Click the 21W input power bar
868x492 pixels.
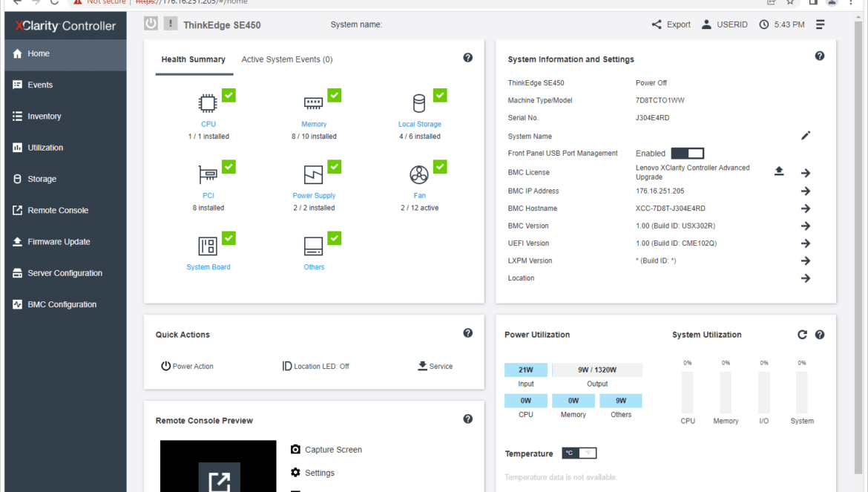pos(526,370)
